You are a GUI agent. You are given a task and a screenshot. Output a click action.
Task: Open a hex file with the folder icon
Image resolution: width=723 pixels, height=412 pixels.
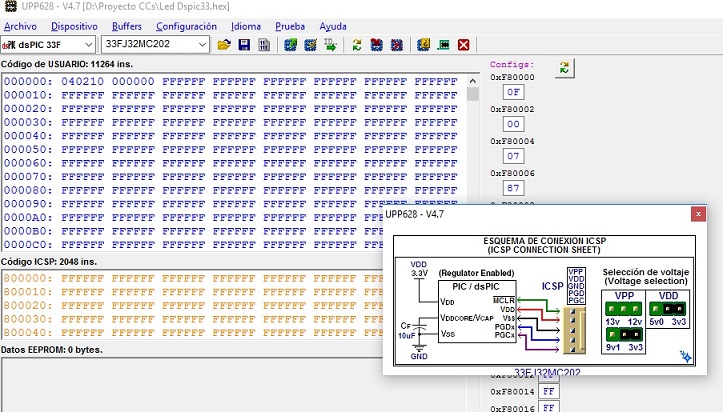tap(224, 45)
